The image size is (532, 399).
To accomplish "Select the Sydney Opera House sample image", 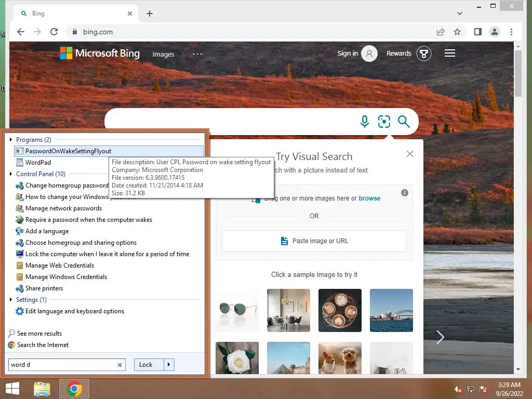I will 391,311.
